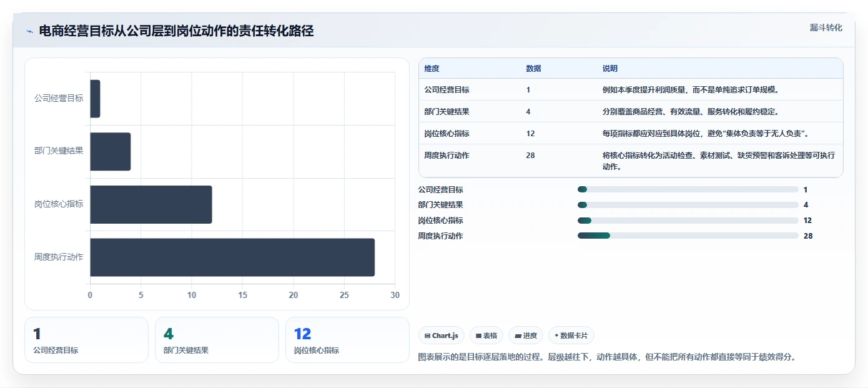Click the 周度执行动作 y-axis label on the chart
The height and width of the screenshot is (388, 868).
[x=59, y=257]
